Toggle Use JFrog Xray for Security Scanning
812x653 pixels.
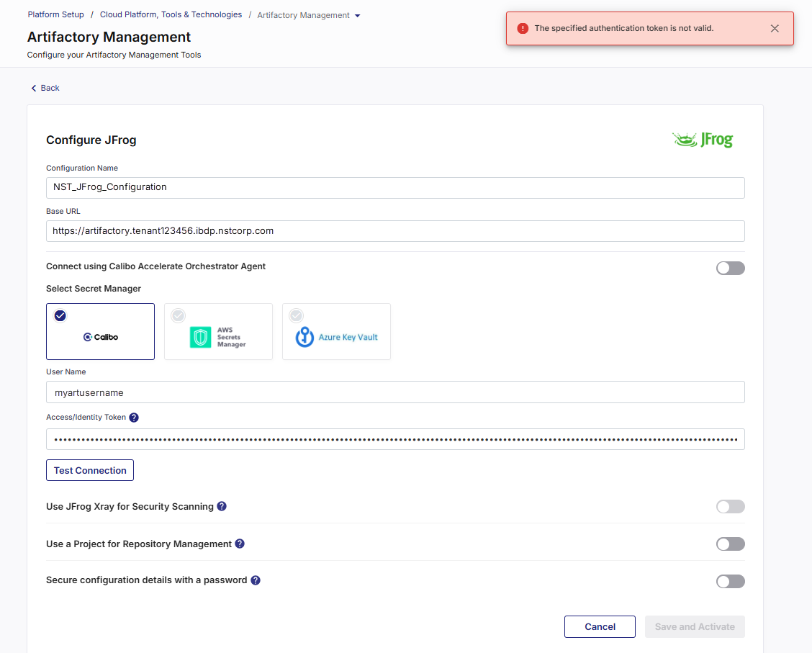pyautogui.click(x=730, y=507)
